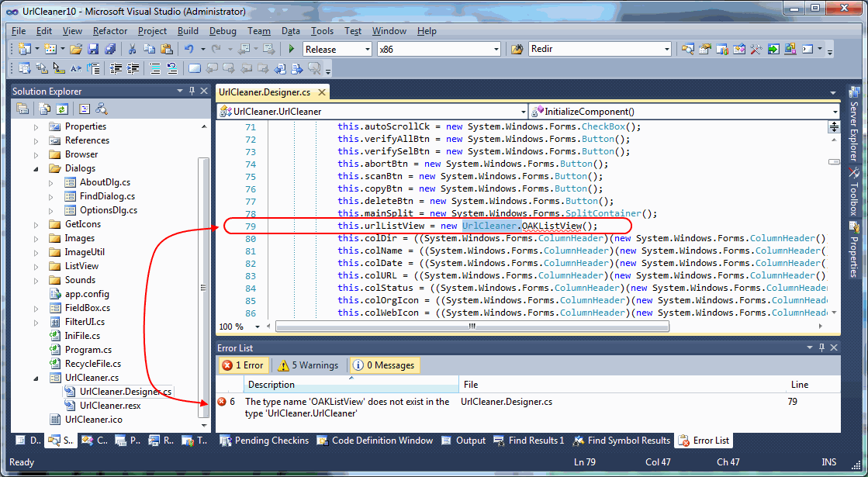The height and width of the screenshot is (477, 868).
Task: Click the Paste clipboard icon
Action: [x=166, y=49]
